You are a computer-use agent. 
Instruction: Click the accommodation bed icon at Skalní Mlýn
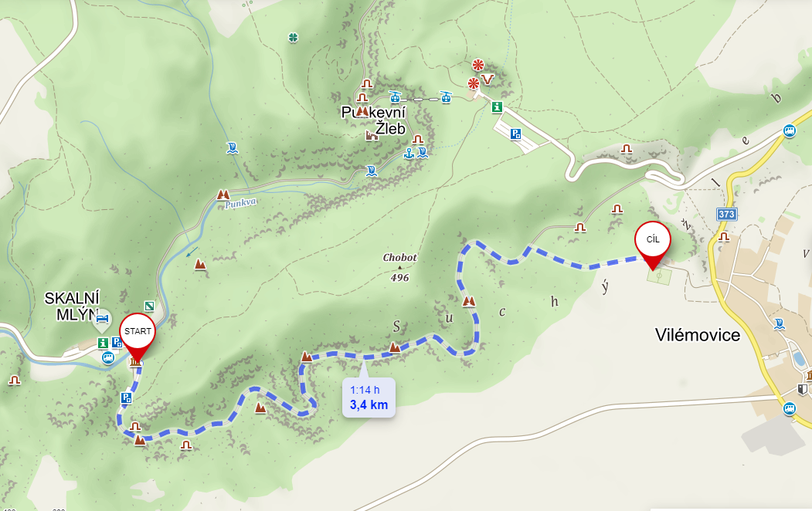click(x=102, y=318)
